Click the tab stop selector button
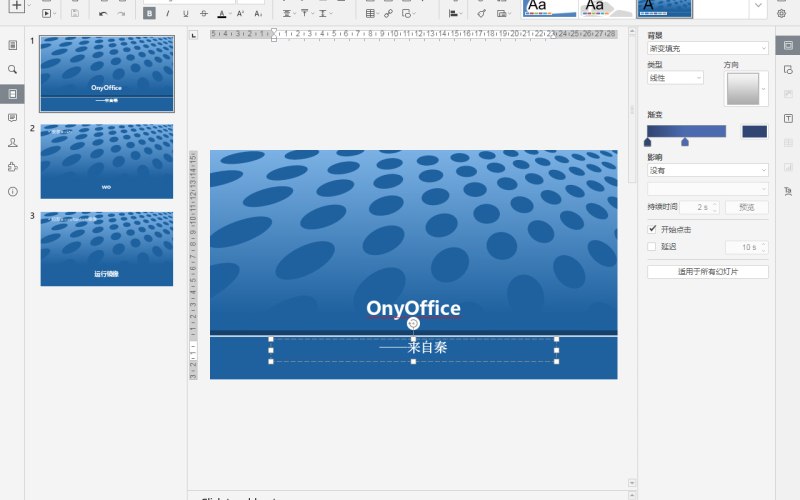The width and height of the screenshot is (800, 500). [193, 35]
